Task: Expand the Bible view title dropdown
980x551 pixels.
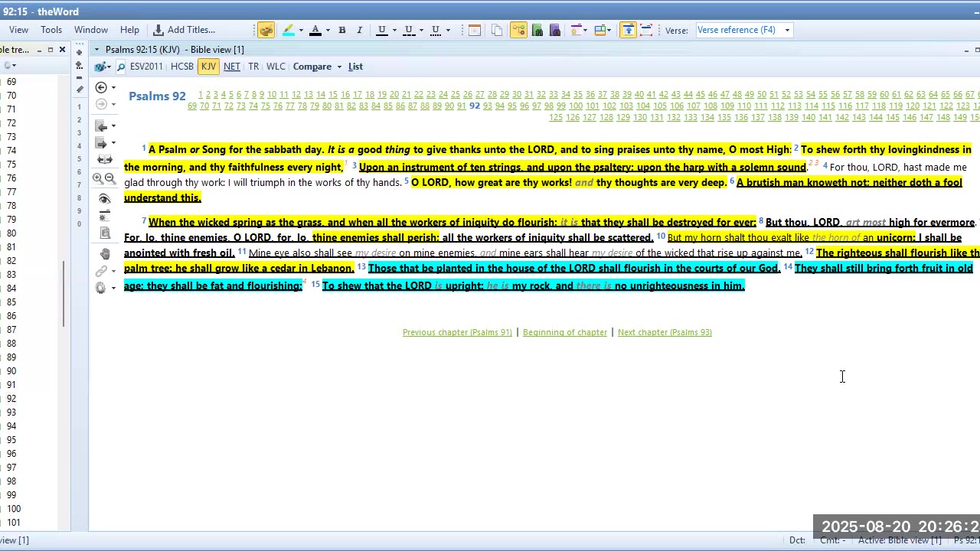Action: coord(96,50)
